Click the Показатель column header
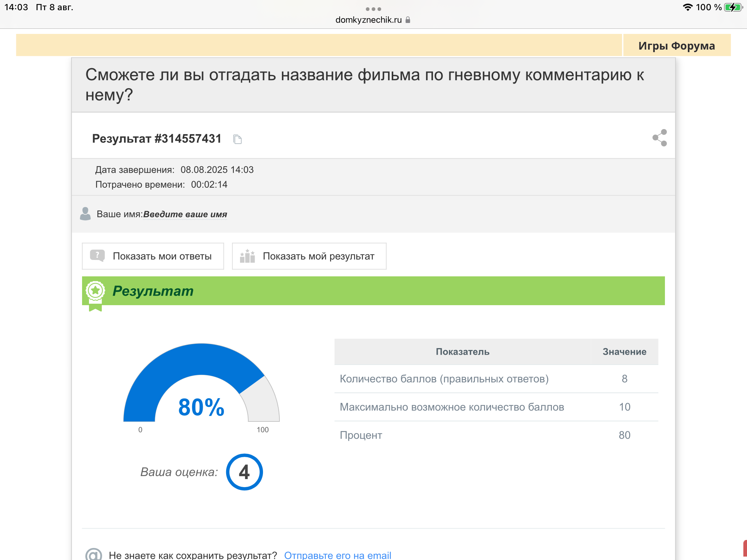This screenshot has width=747, height=560. [462, 351]
